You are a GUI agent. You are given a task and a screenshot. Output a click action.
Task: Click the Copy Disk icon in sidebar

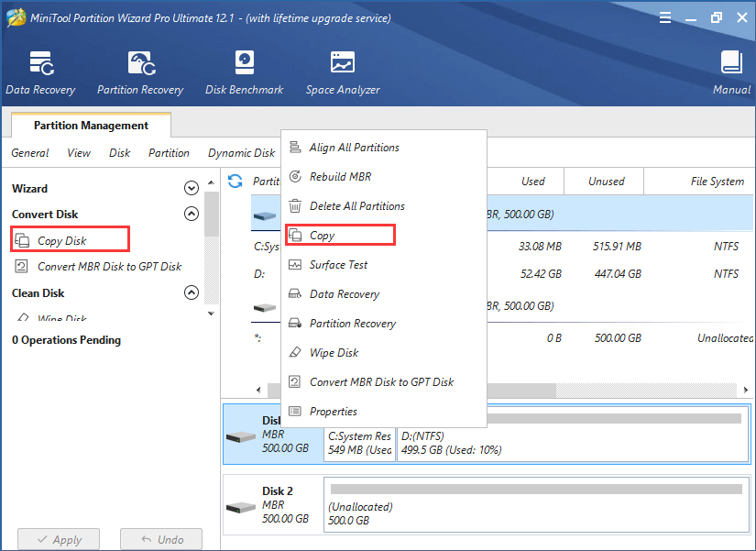pos(22,240)
